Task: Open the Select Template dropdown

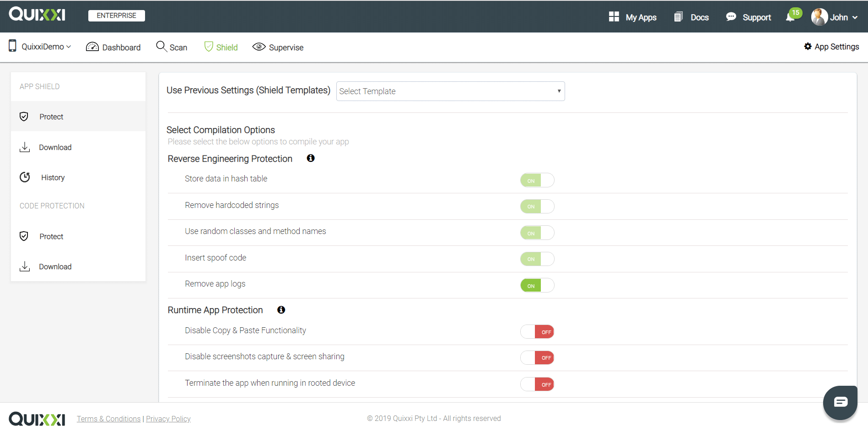Action: 451,91
